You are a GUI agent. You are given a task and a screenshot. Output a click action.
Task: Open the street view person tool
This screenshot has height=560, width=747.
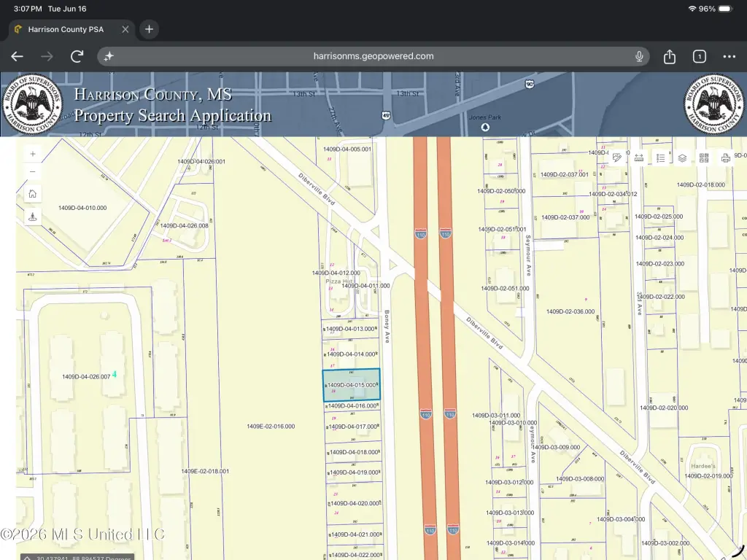coord(32,217)
